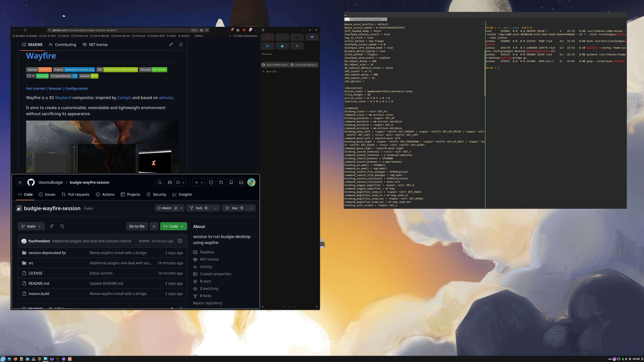
Task: Click the GitHub Octocat home logo
Action: (31, 182)
